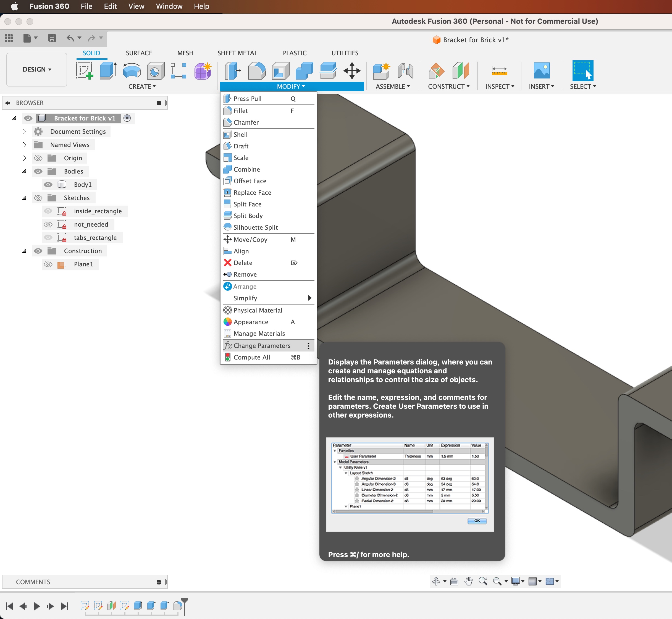Click the Joint assemble icon
This screenshot has width=672, height=619.
click(x=405, y=70)
